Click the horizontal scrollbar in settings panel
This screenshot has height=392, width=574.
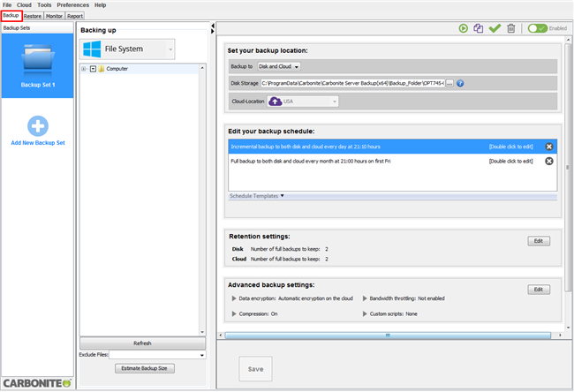pos(389,335)
